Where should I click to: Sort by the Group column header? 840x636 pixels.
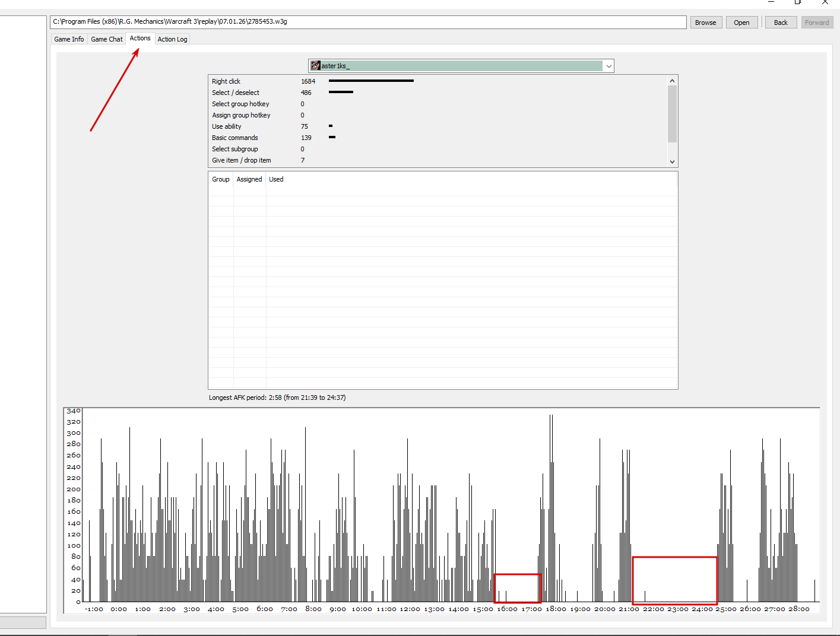pos(221,179)
